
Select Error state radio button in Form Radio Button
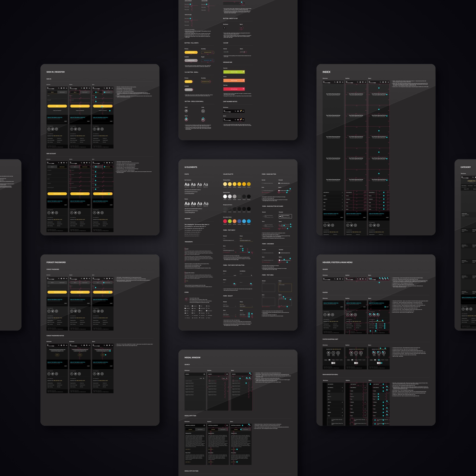tap(262, 191)
